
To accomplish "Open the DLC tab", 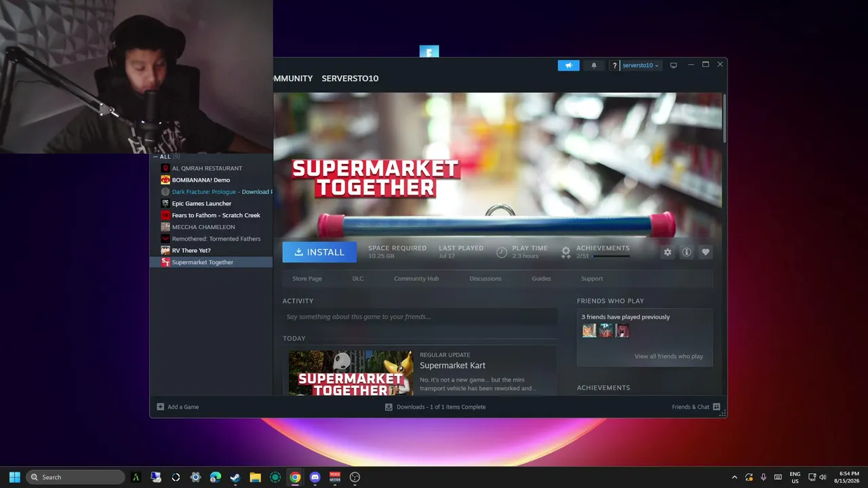I will (x=358, y=279).
